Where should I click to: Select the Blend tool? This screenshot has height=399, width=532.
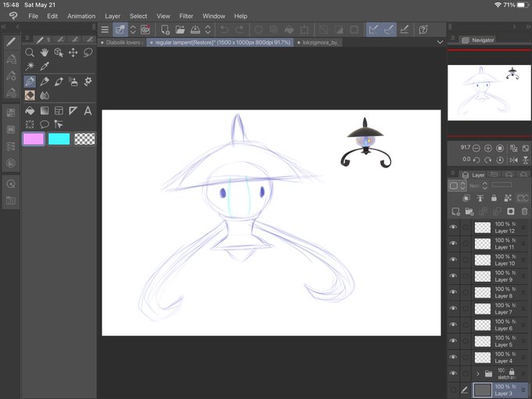[x=45, y=95]
